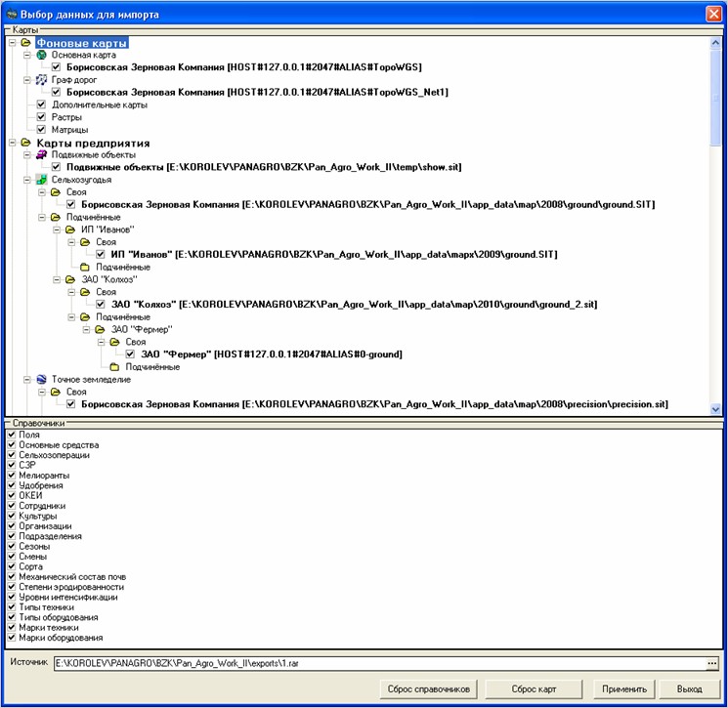
Task: Select the Матрицы tree item
Action: click(x=69, y=130)
